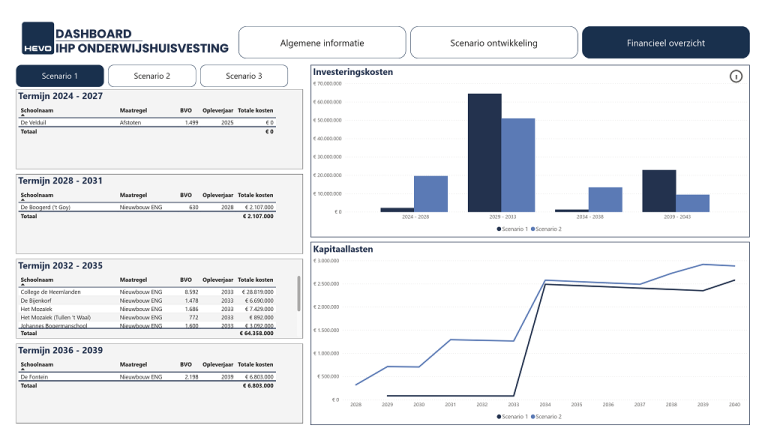Select the College de Heemlanden row
This screenshot has height=440, width=768.
147,292
